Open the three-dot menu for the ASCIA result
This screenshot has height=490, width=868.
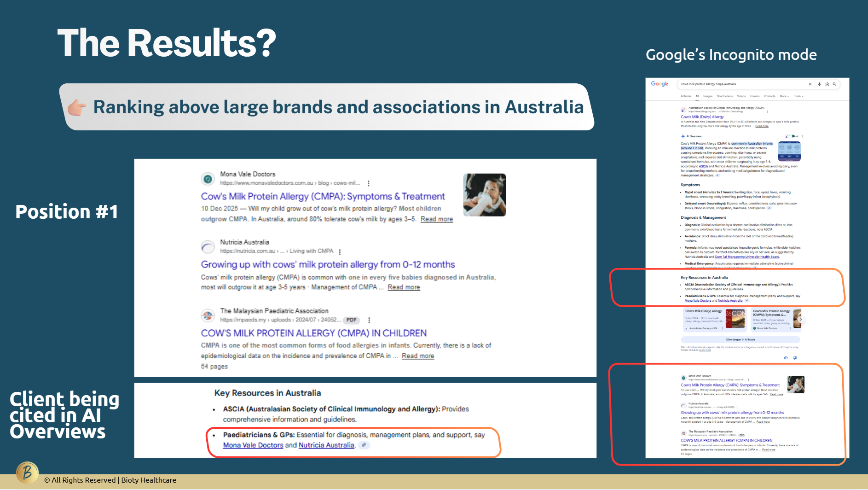click(767, 111)
